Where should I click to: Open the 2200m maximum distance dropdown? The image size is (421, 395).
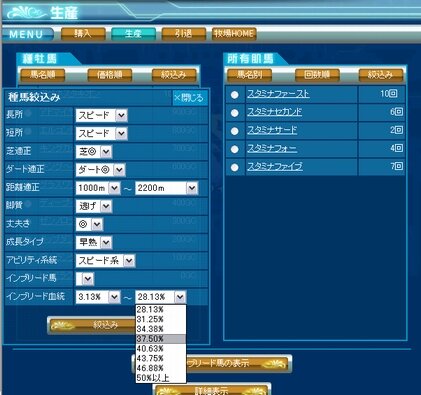166,188
